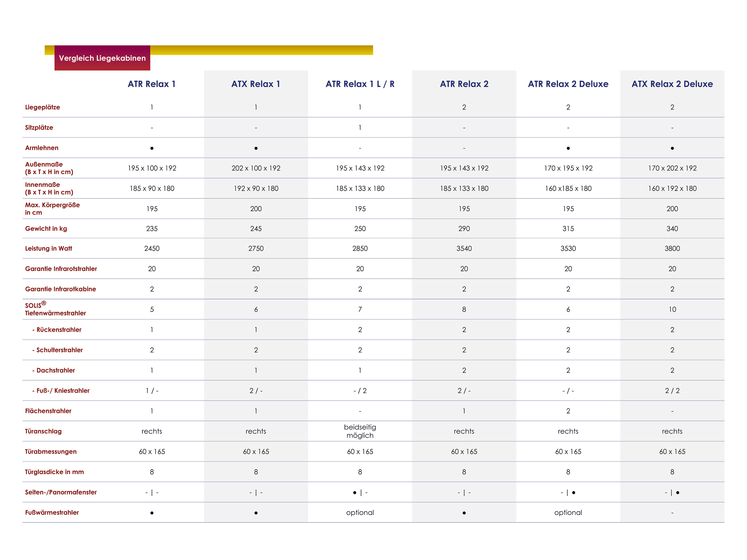Click the Liegeplätze row label
Screen dimensions: 747x560
point(43,107)
